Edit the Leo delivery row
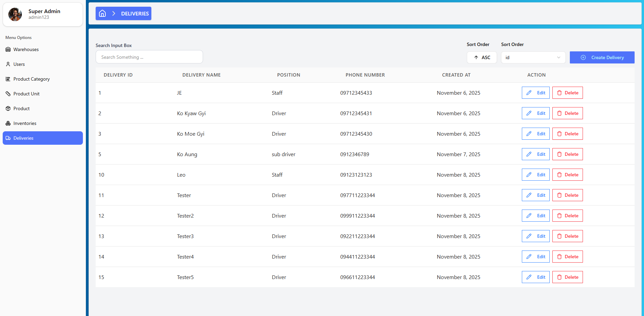This screenshot has width=644, height=316. [536, 175]
